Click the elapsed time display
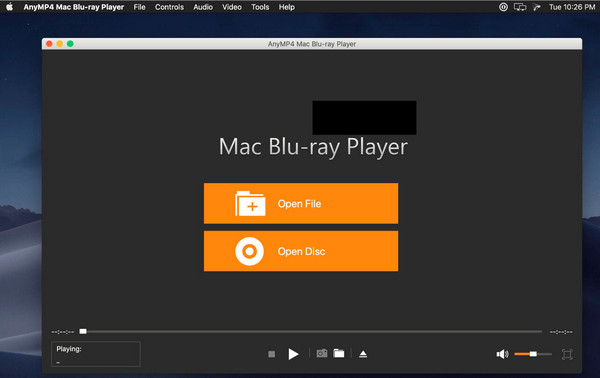 coord(63,332)
